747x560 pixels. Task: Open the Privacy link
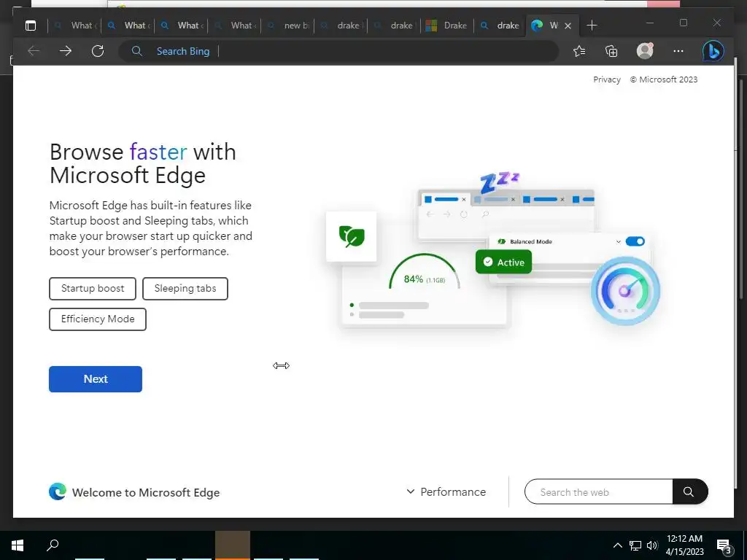coord(607,79)
